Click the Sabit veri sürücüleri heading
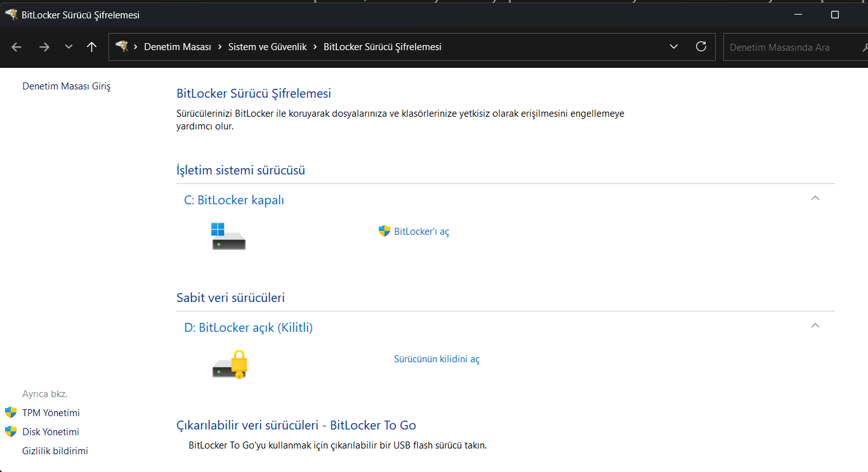868x472 pixels. click(230, 298)
